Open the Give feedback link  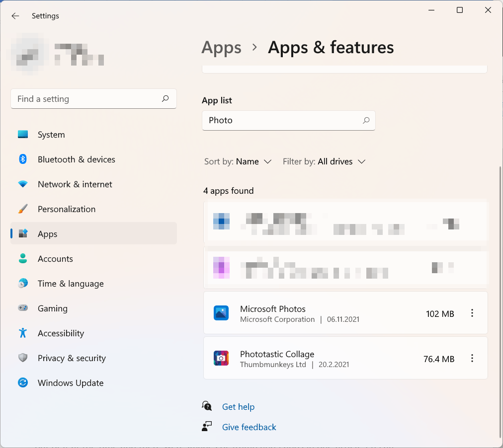click(x=249, y=427)
